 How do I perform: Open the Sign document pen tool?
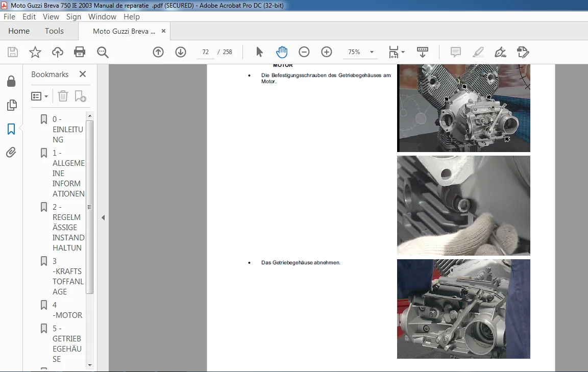[x=500, y=52]
